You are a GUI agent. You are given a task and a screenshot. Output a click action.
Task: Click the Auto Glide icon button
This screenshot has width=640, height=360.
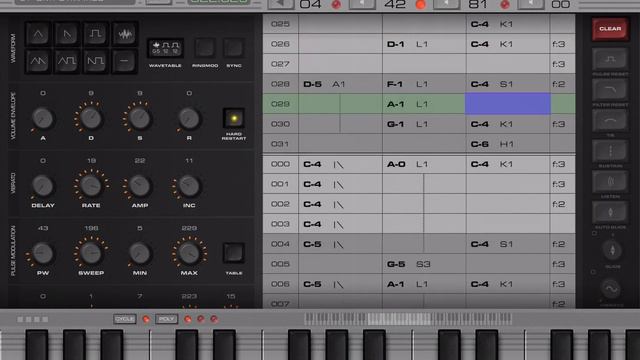[x=610, y=212]
